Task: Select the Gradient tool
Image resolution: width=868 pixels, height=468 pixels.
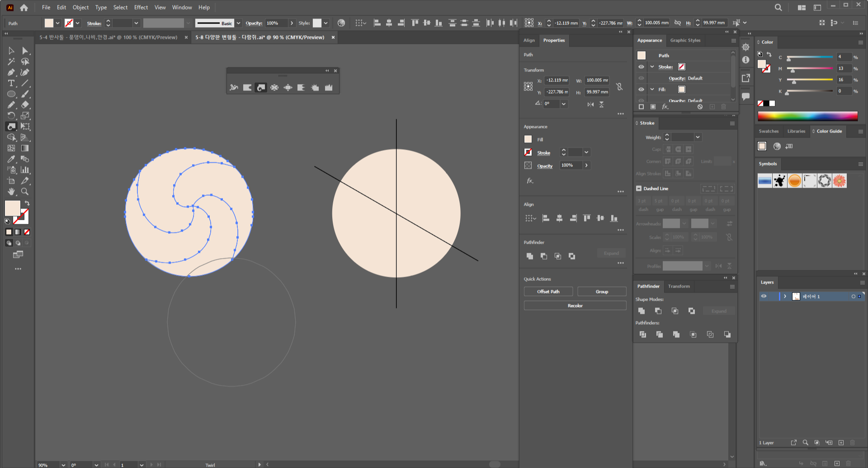Action: click(x=25, y=148)
